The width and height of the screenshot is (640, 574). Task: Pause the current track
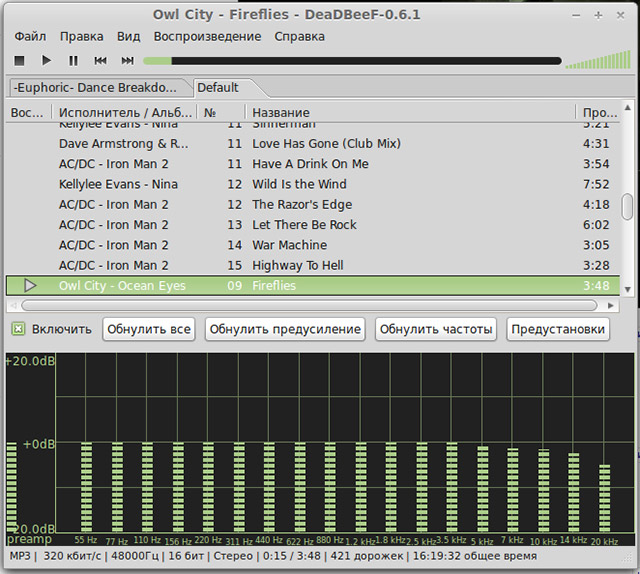(x=73, y=61)
